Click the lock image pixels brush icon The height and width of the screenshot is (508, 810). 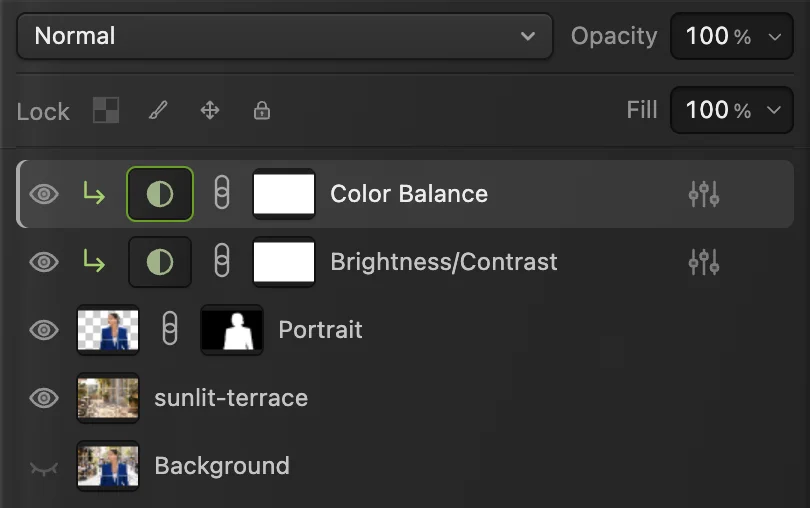pyautogui.click(x=158, y=110)
